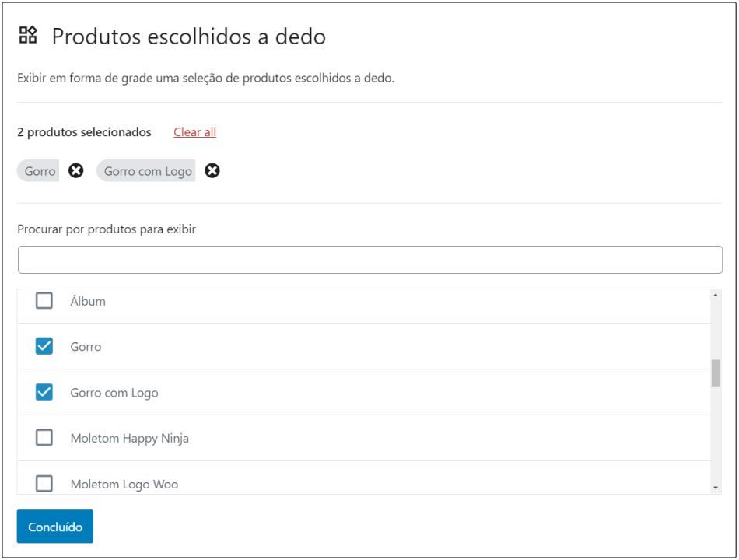Screen dimensions: 739x560
Task: Focus the product search input field
Action: tap(369, 260)
